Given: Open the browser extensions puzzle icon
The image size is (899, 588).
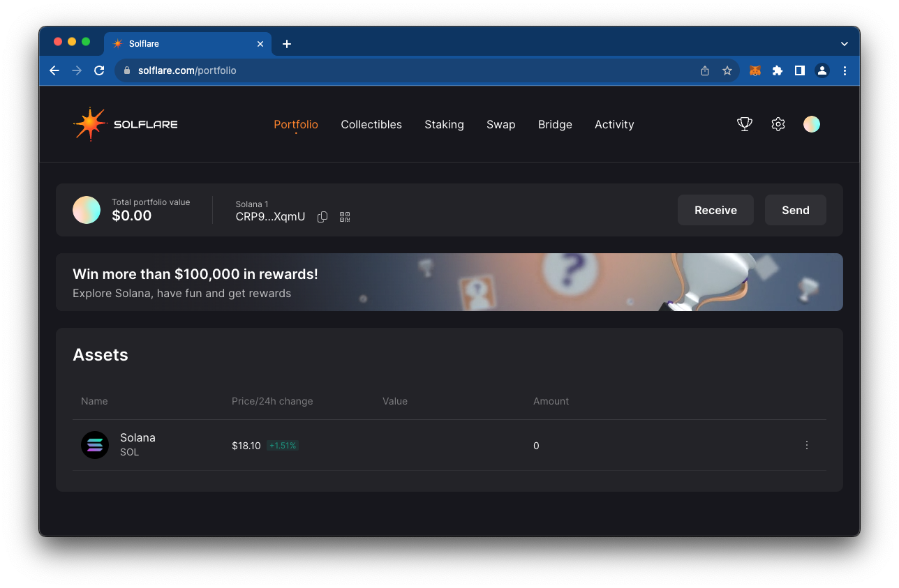Looking at the screenshot, I should 777,70.
